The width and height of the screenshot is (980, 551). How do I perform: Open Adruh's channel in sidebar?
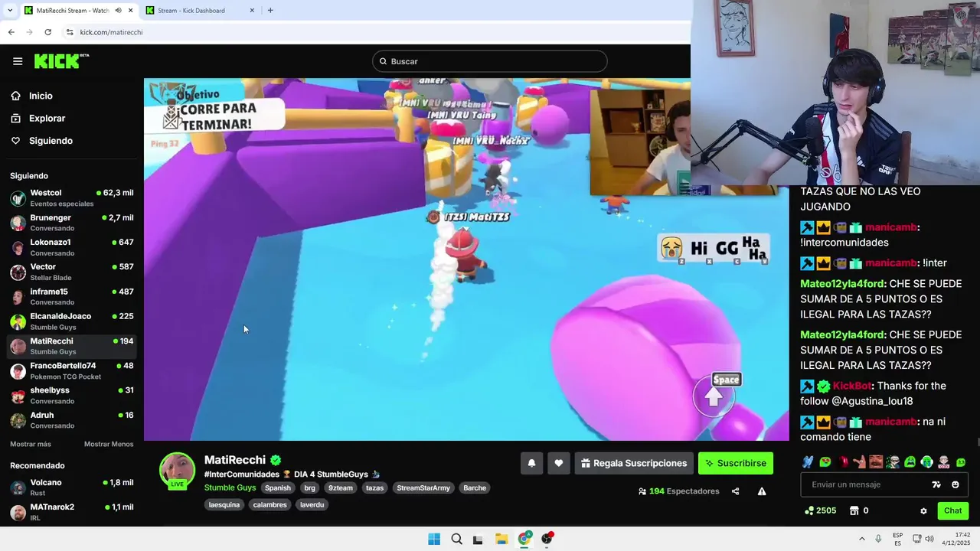point(72,420)
